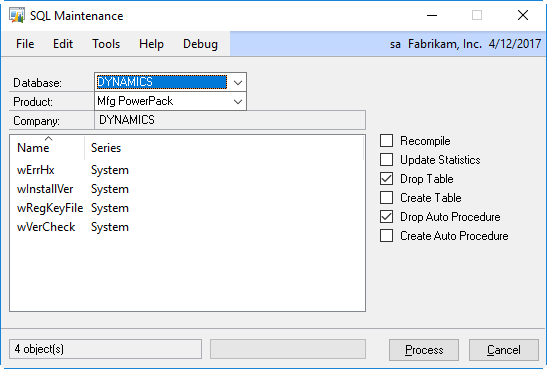Click the Company field showing DYNAMICS
The image size is (547, 369).
pos(230,120)
